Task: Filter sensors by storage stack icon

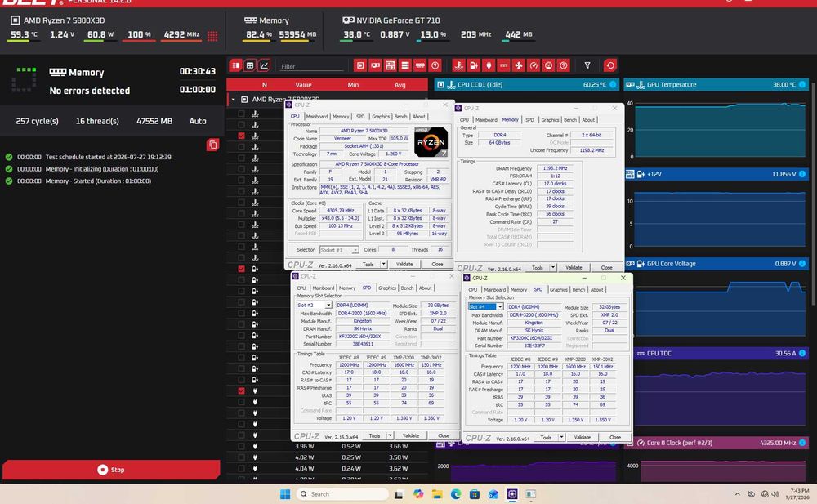Action: (x=405, y=65)
